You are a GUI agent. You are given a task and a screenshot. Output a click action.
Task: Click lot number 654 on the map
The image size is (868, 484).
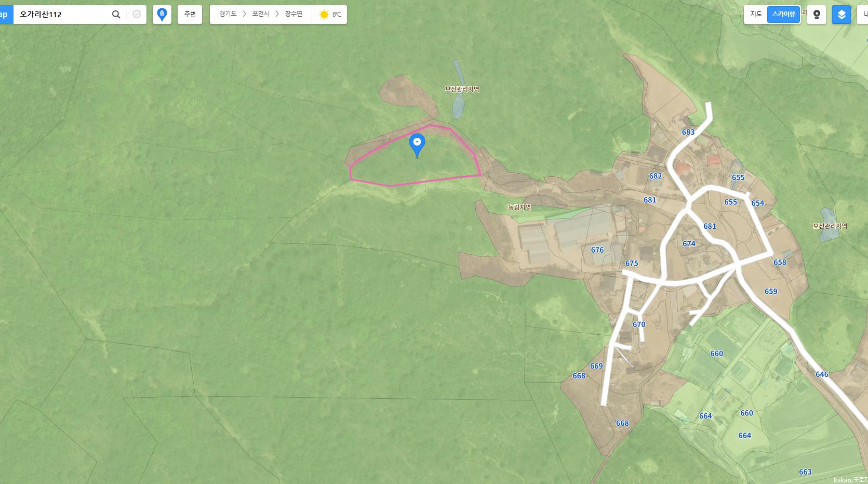758,203
